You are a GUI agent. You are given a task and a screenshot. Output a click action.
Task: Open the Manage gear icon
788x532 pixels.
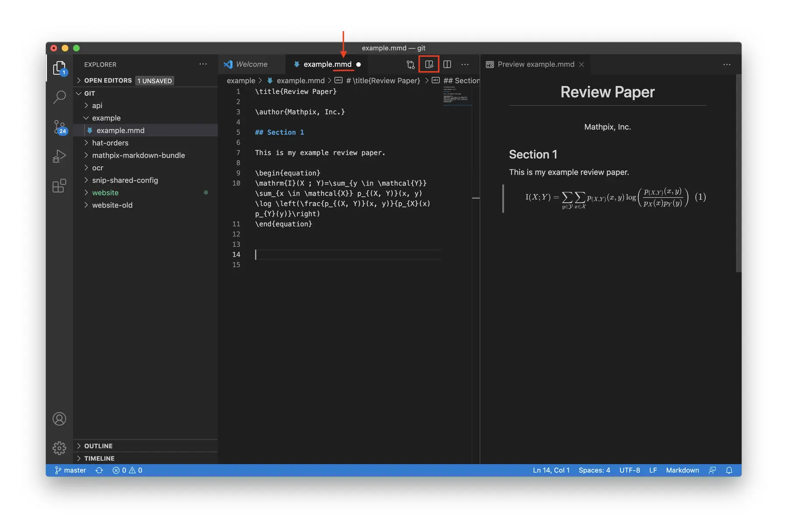[59, 448]
